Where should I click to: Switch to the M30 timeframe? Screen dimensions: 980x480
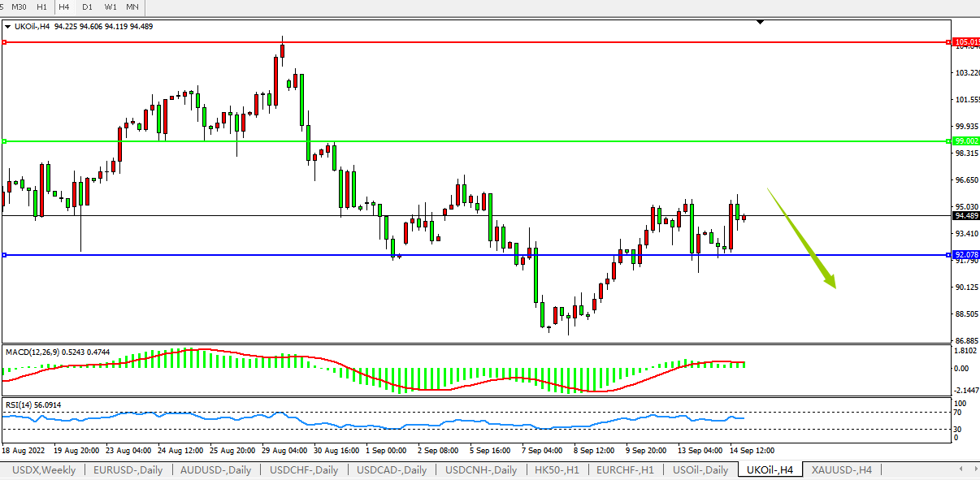coord(18,7)
